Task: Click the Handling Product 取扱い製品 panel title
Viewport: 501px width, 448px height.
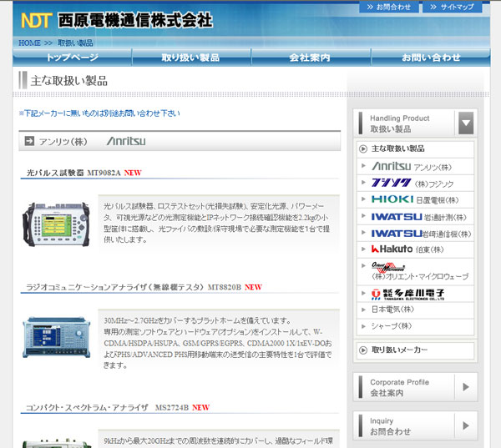Action: (399, 123)
